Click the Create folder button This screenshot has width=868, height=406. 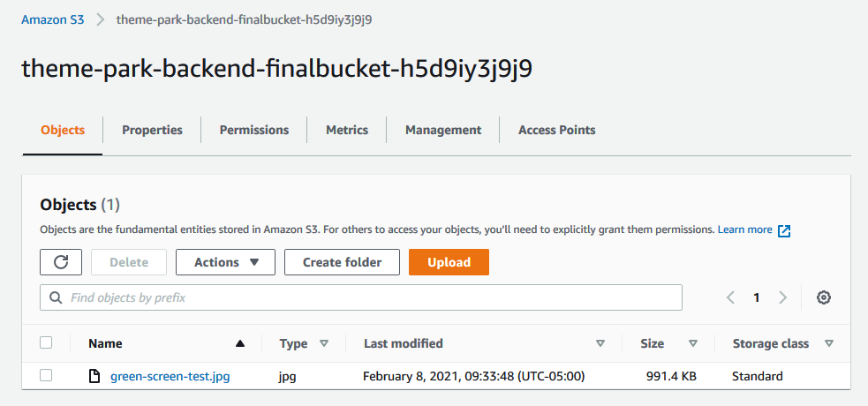tap(342, 262)
